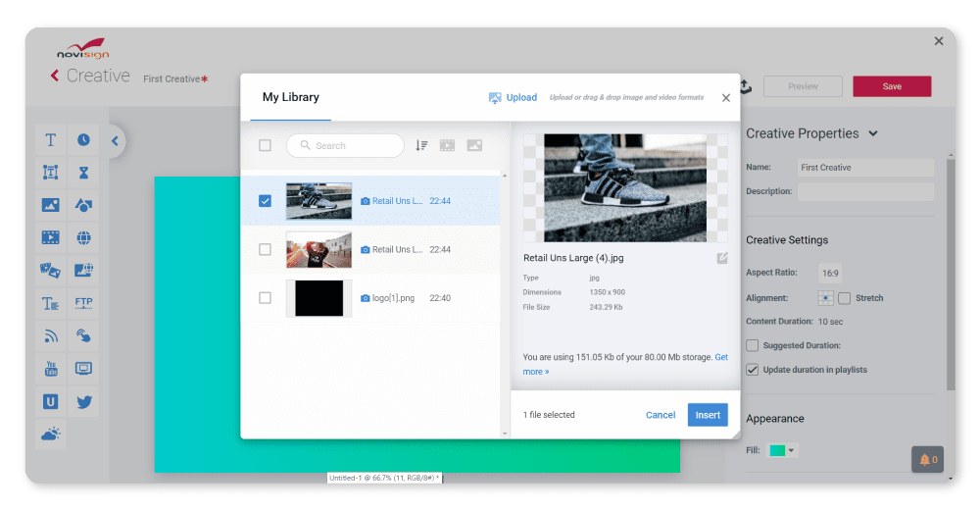980x510 pixels.
Task: Select the Text widget tool
Action: click(51, 140)
